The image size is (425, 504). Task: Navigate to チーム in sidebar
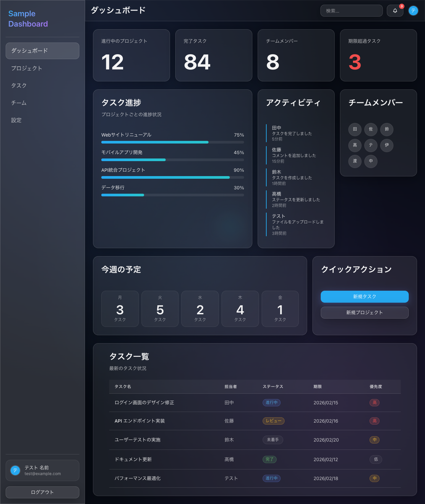[x=42, y=103]
